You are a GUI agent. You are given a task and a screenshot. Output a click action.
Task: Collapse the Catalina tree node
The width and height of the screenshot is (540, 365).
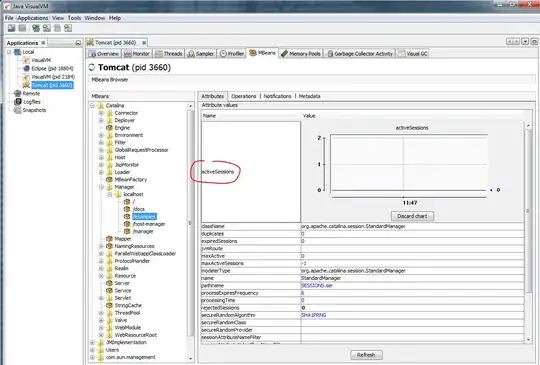pyautogui.click(x=93, y=106)
